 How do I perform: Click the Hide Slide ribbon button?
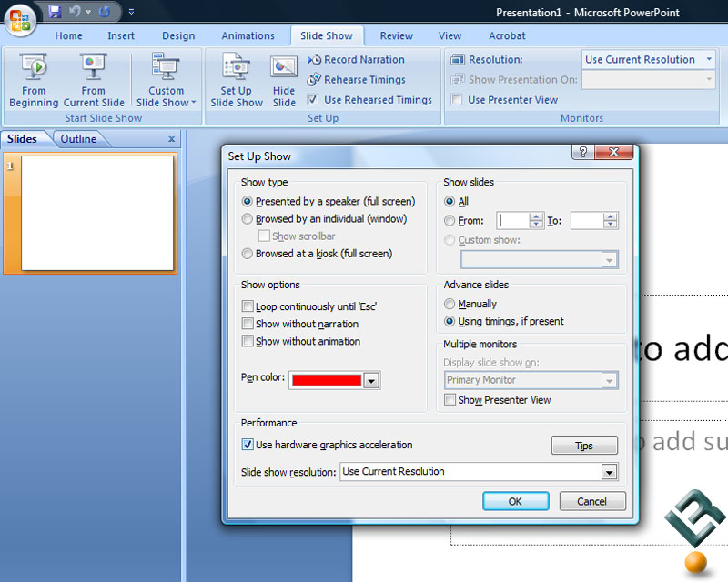[x=284, y=81]
